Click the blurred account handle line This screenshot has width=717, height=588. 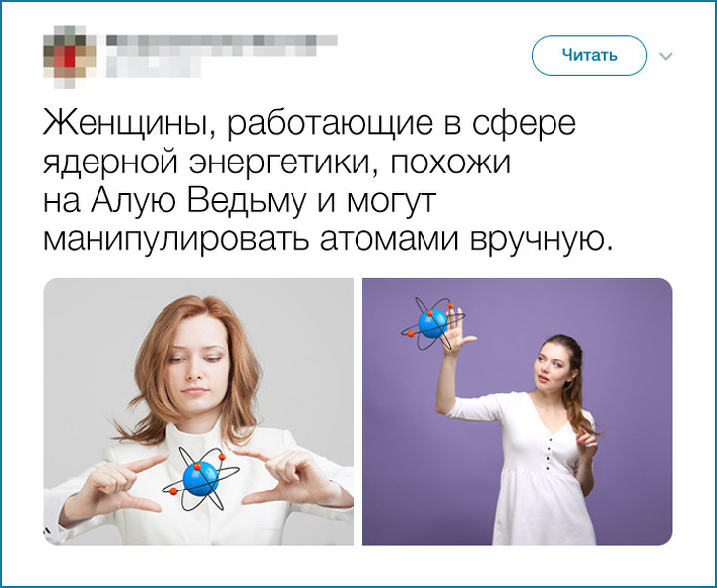coord(155,66)
